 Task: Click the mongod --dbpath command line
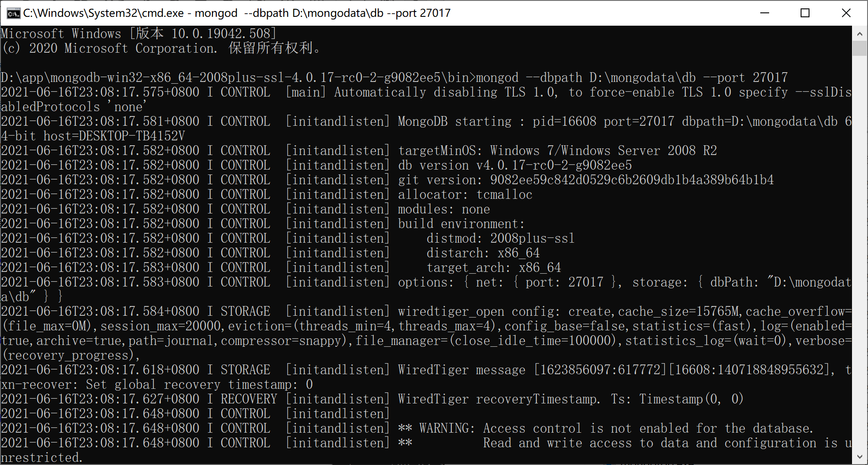point(395,77)
